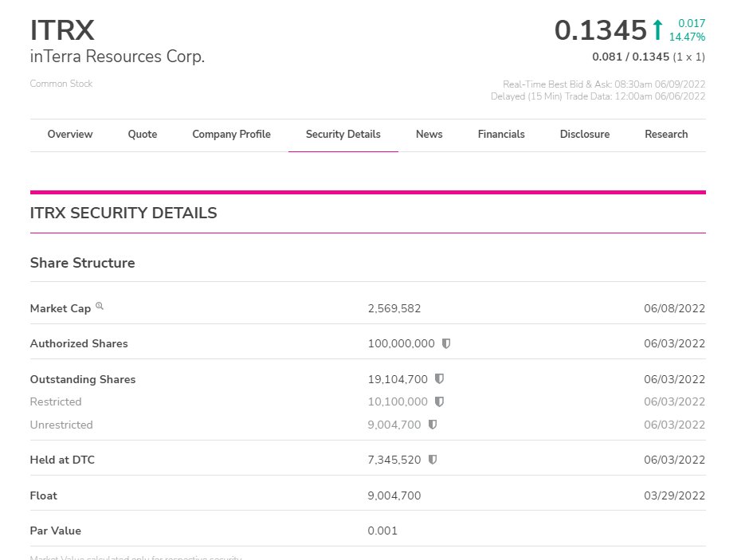Image resolution: width=749 pixels, height=560 pixels.
Task: Click the bid/ask quote 0.081 / 0.1345
Action: pos(630,57)
